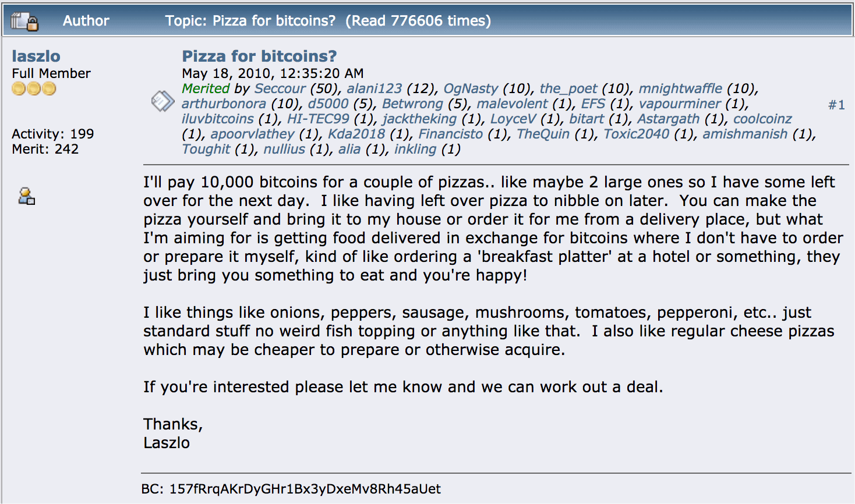The height and width of the screenshot is (504, 855).
Task: Visit alani123's profile
Action: point(374,88)
